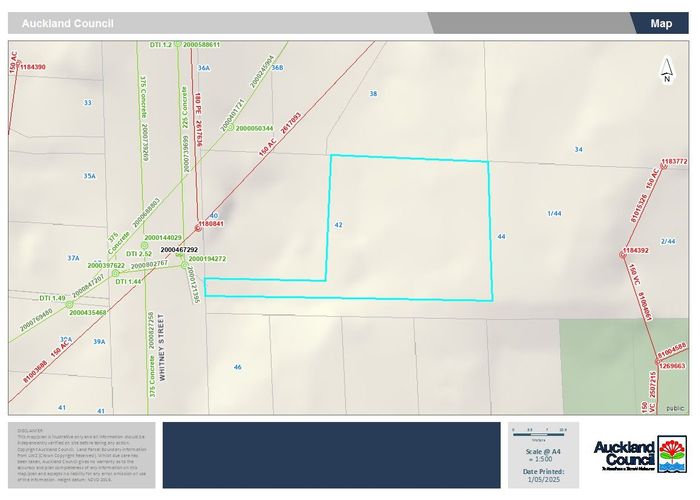The width and height of the screenshot is (700, 500).
Task: Click the disclaimer text block
Action: tap(82, 455)
